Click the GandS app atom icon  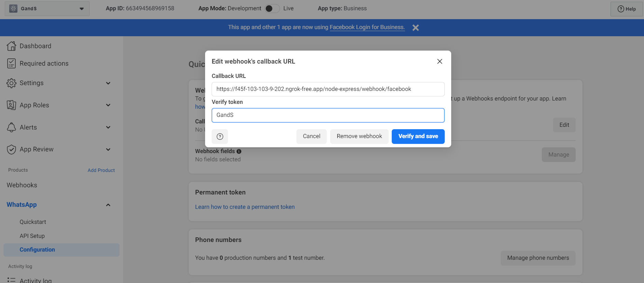pyautogui.click(x=13, y=9)
